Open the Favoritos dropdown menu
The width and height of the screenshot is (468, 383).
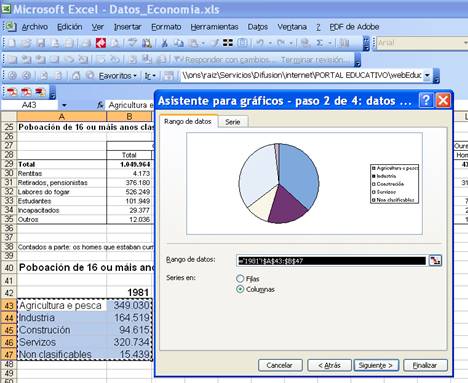118,76
